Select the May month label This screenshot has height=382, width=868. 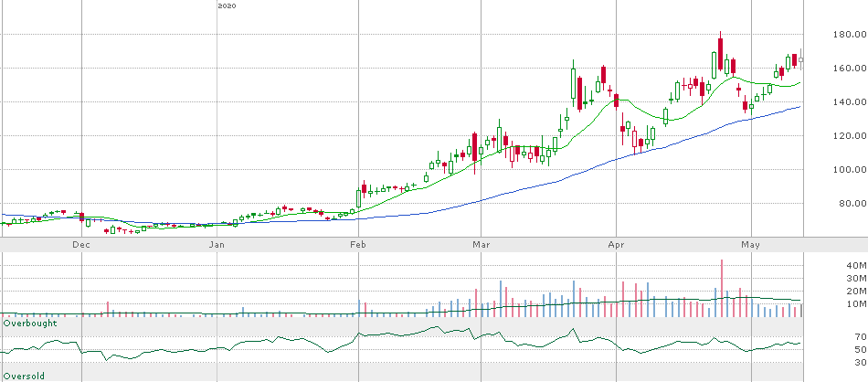coord(751,244)
